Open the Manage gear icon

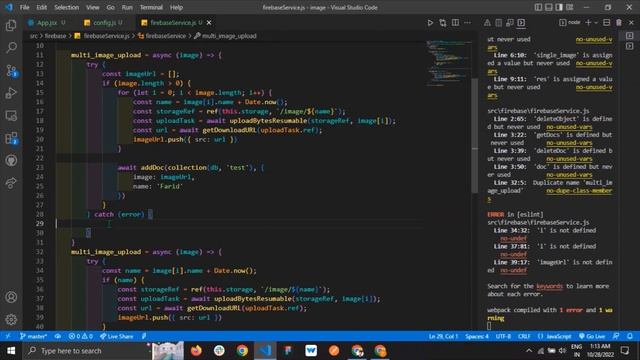[x=11, y=319]
